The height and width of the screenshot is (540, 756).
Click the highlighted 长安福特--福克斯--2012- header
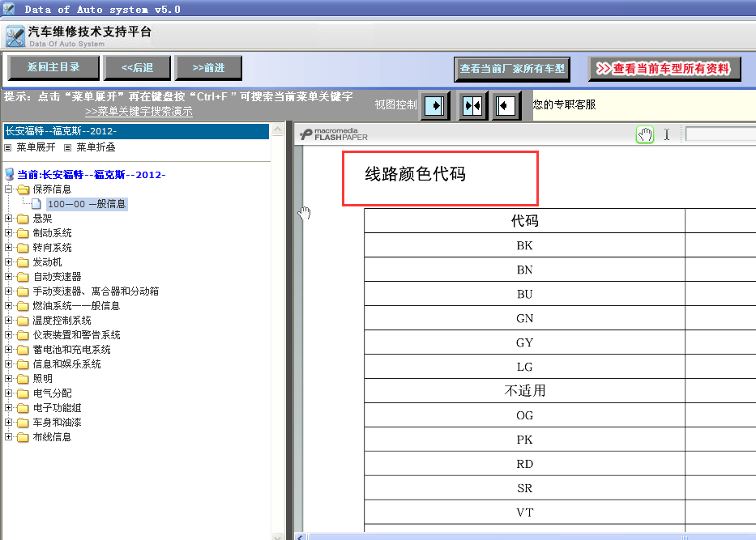pyautogui.click(x=136, y=131)
